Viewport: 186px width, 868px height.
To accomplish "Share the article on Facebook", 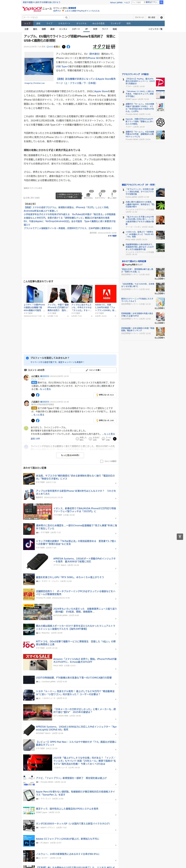I will click(69, 47).
